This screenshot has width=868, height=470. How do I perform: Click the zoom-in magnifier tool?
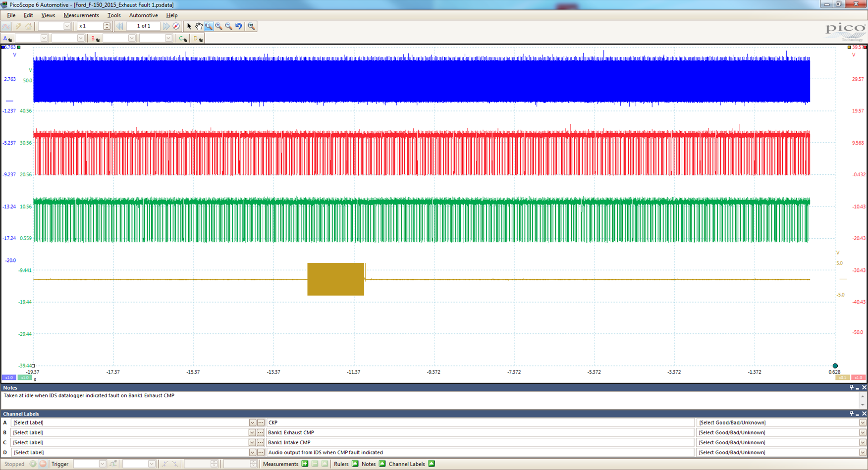pyautogui.click(x=218, y=26)
